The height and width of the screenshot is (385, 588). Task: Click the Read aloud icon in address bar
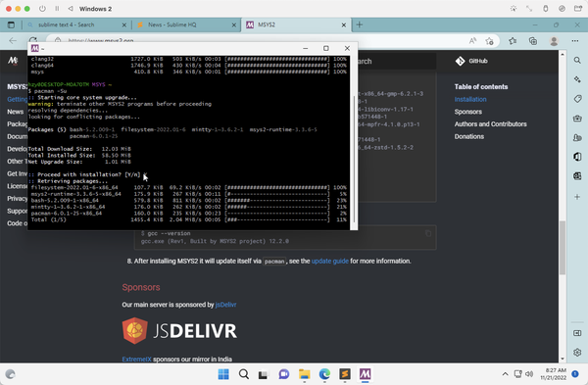[473, 41]
